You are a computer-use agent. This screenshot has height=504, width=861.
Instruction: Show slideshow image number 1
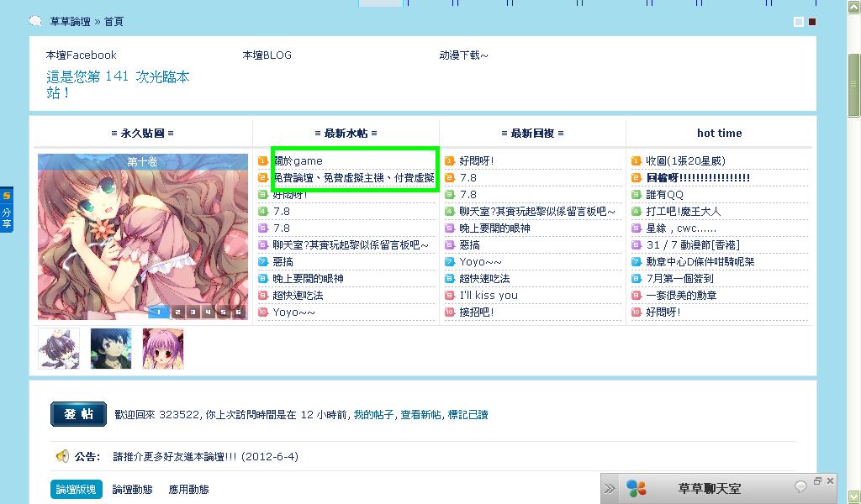(x=159, y=312)
